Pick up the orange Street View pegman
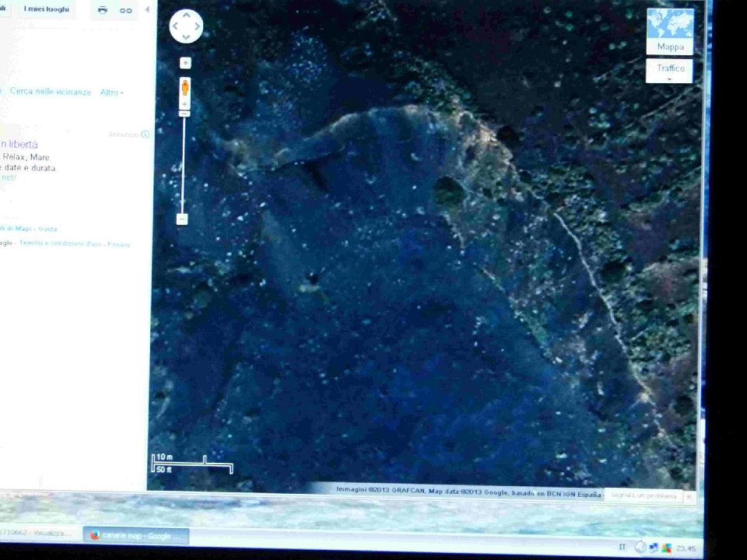Image resolution: width=747 pixels, height=560 pixels. 185,88
